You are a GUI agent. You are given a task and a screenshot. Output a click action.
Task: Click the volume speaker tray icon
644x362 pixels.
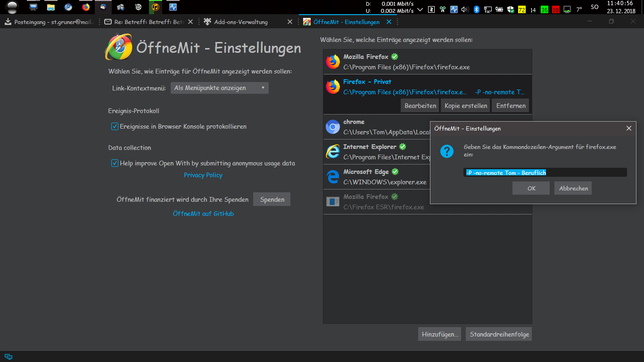click(x=465, y=9)
